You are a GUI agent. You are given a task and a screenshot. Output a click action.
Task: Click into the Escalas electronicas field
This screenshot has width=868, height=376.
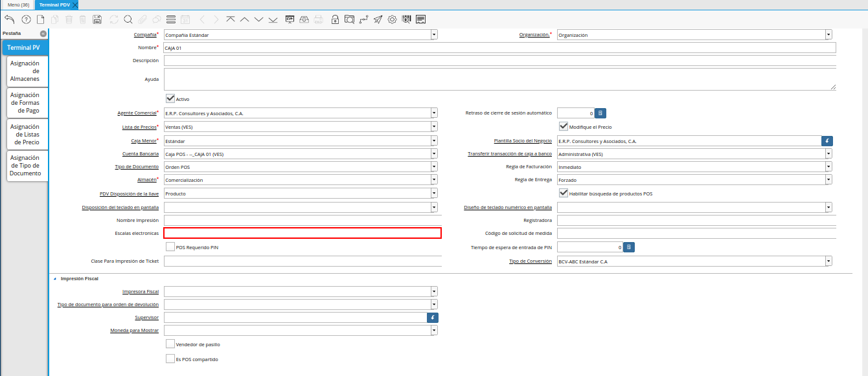[302, 233]
